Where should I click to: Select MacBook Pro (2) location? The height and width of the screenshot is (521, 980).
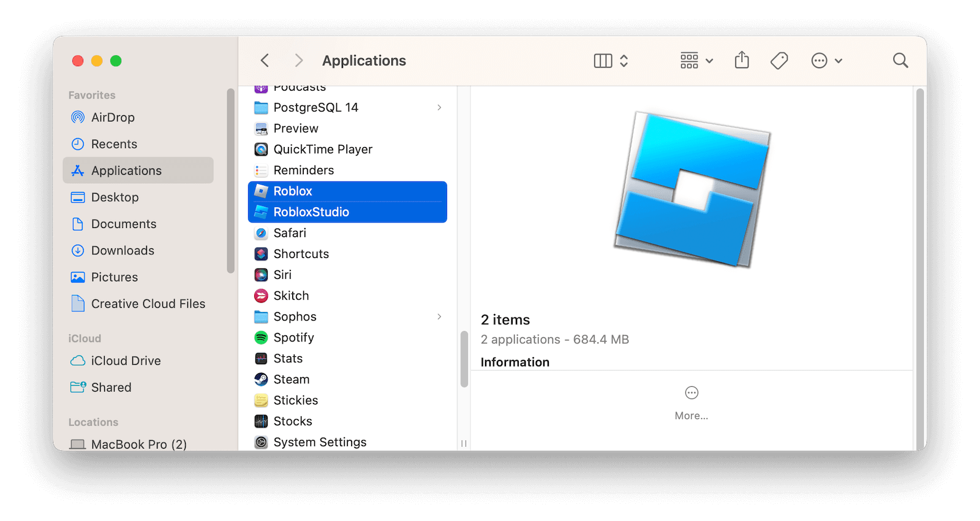[138, 444]
